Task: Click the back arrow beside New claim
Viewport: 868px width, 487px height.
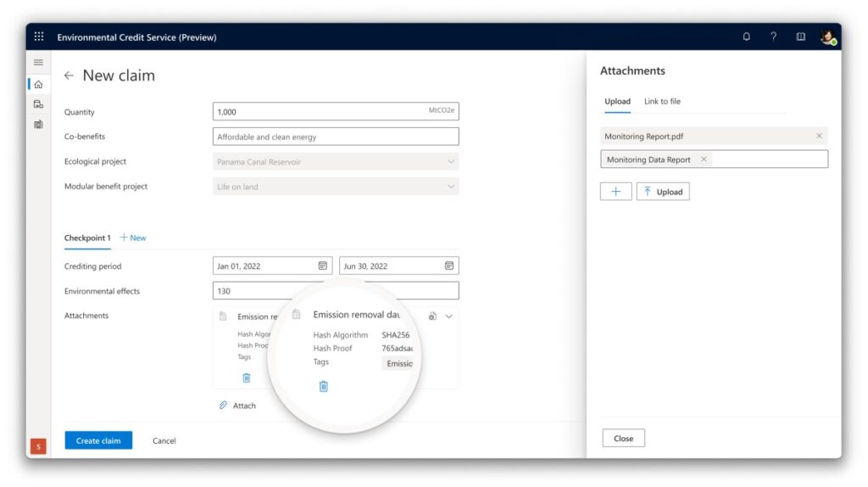Action: click(x=69, y=76)
